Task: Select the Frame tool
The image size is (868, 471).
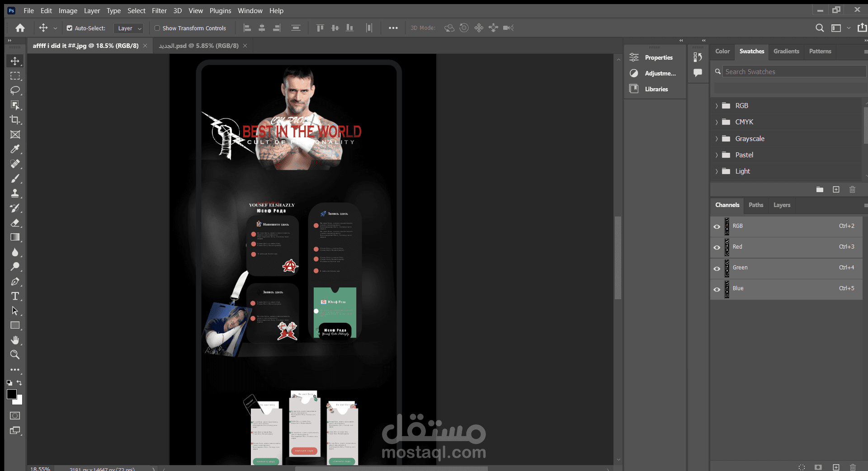Action: [x=15, y=135]
